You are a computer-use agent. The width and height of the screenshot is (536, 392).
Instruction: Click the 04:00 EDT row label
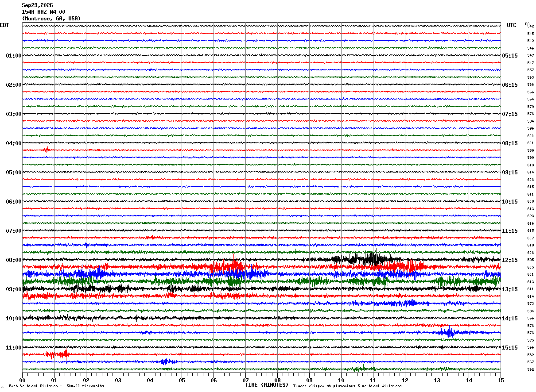14,143
